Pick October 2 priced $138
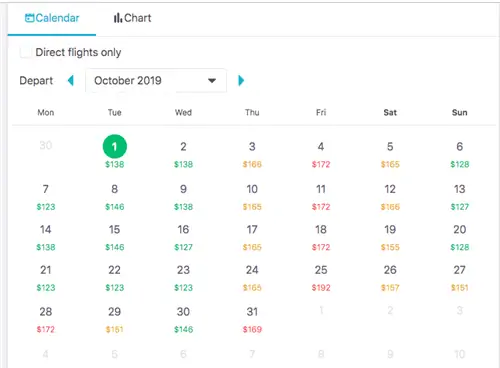This screenshot has width=500, height=368. click(183, 154)
